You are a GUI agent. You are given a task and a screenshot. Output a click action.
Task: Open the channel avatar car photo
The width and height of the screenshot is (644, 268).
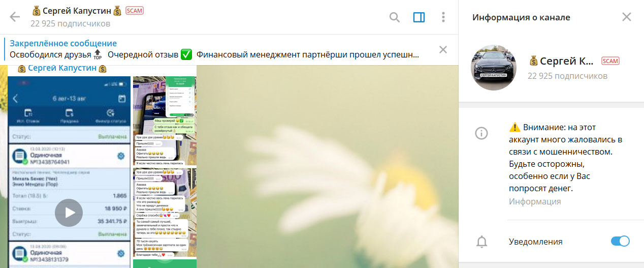click(495, 68)
